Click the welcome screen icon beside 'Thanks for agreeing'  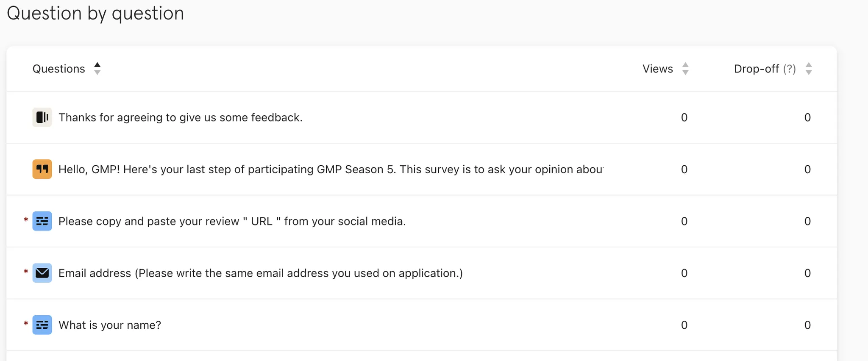tap(42, 117)
